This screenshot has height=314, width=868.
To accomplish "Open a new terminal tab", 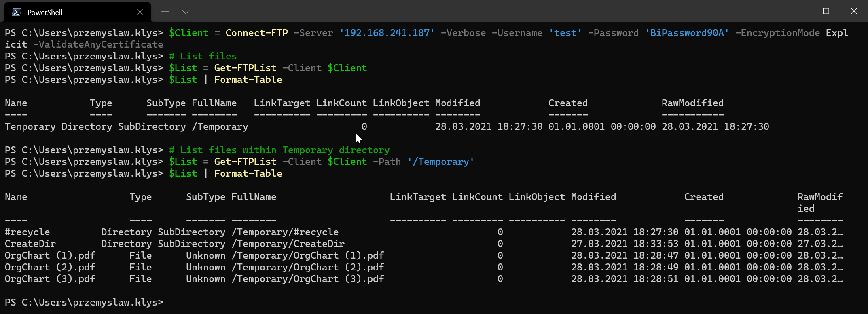I will (165, 12).
